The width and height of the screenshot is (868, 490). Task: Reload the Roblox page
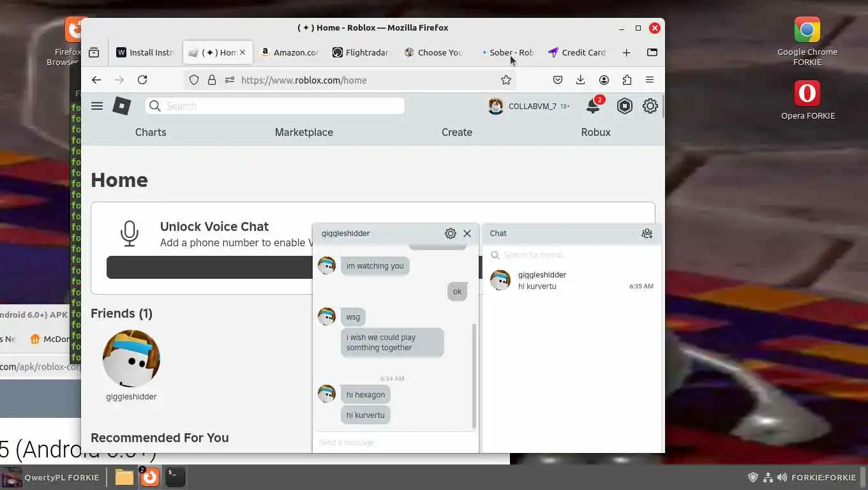click(x=142, y=80)
